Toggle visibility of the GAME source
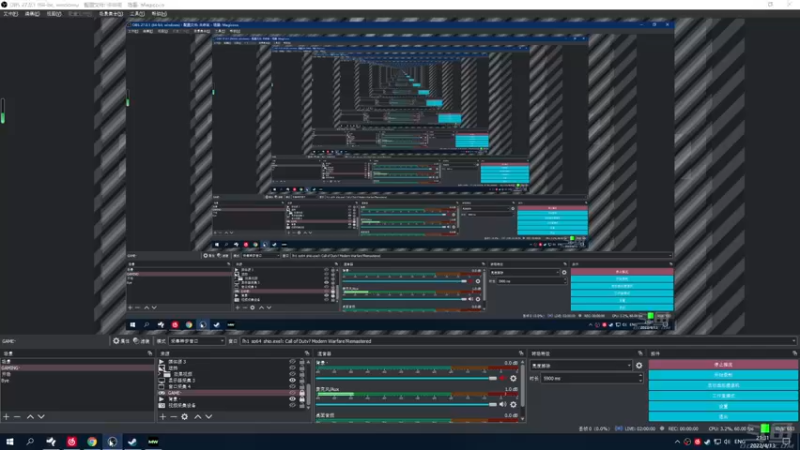Image resolution: width=800 pixels, height=450 pixels. pos(292,393)
